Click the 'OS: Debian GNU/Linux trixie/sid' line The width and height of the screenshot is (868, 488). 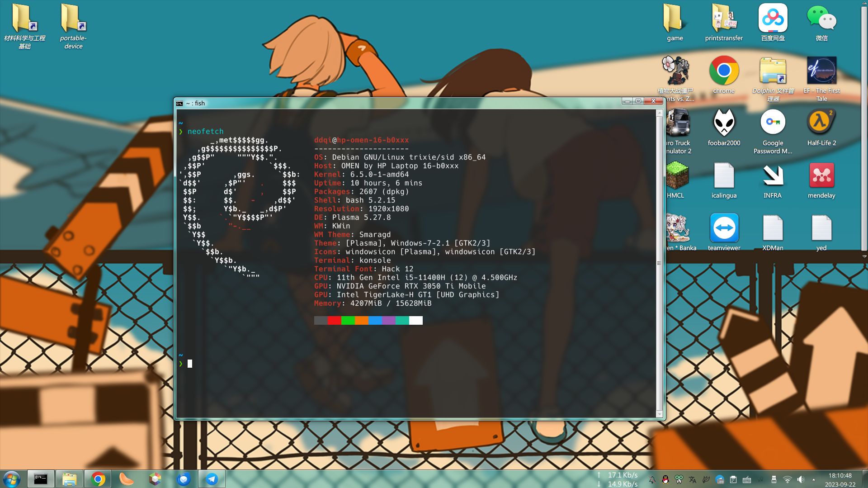point(400,157)
